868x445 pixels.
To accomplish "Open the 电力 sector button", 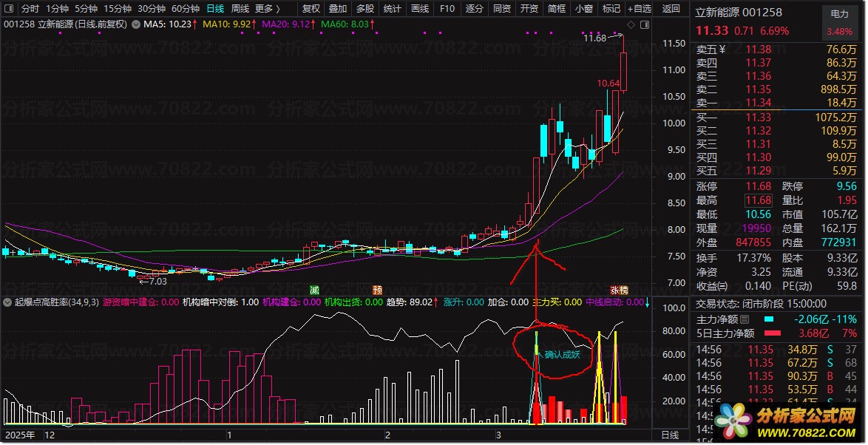I will tap(840, 14).
